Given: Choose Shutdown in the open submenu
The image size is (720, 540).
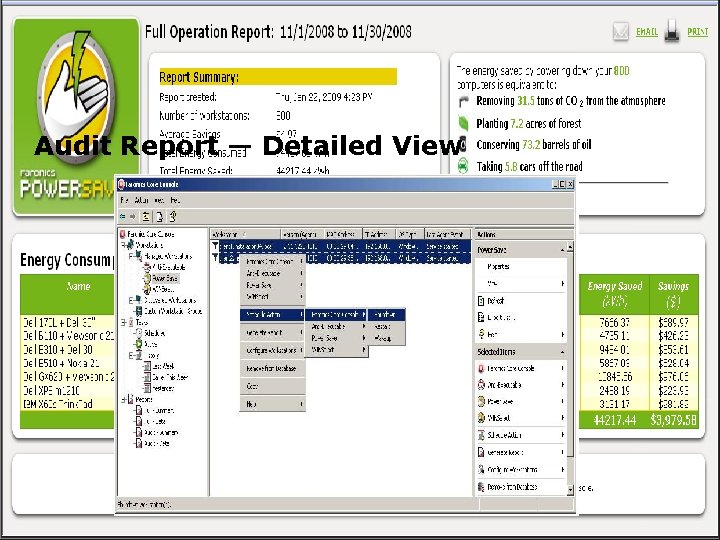Looking at the screenshot, I should tap(386, 315).
